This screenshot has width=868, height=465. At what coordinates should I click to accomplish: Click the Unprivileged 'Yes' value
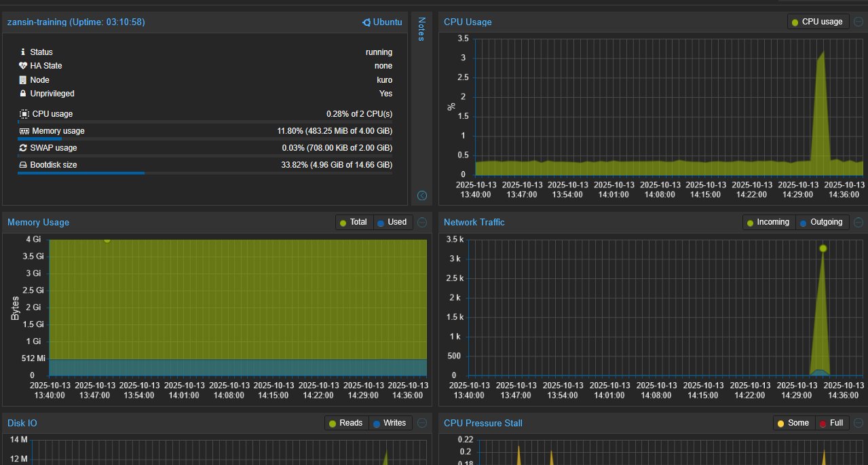click(385, 94)
